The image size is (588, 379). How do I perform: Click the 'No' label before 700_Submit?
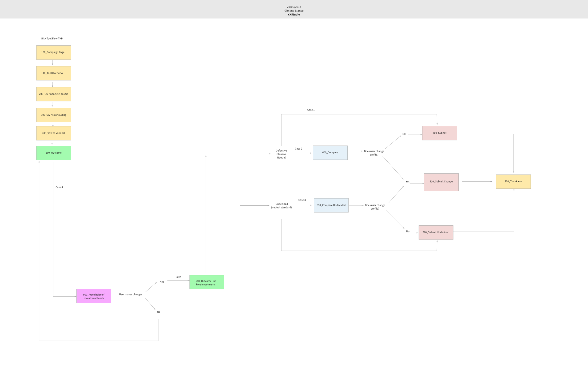coord(404,134)
